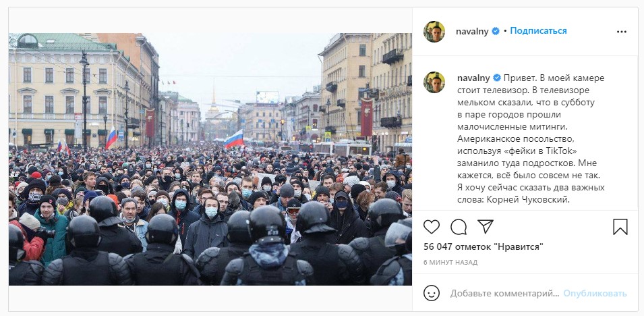Open the post permalink via 6 минут назад
The height and width of the screenshot is (316, 644).
pos(450,263)
